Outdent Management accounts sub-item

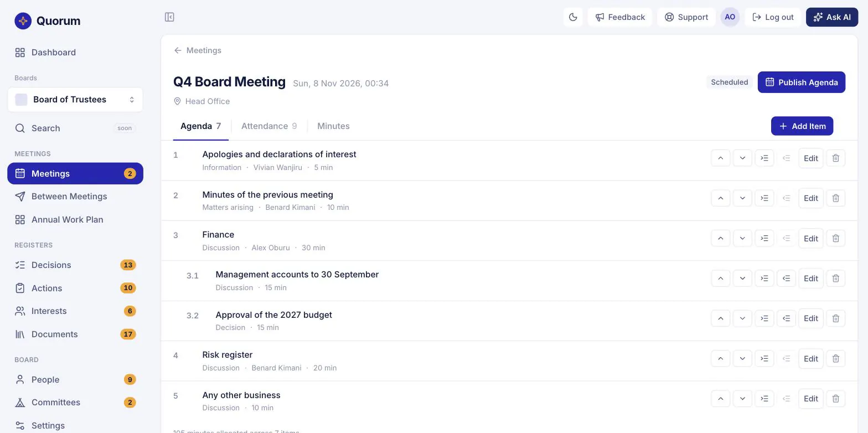pos(786,279)
